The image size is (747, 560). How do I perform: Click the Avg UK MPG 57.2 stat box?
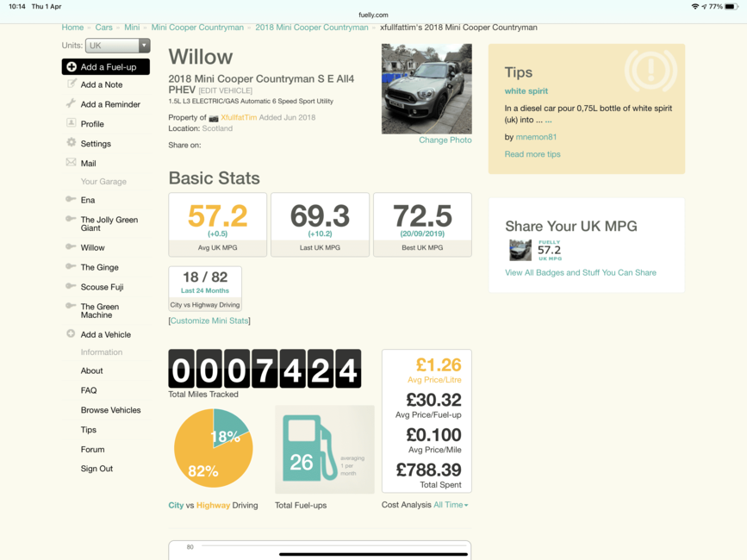tap(217, 225)
